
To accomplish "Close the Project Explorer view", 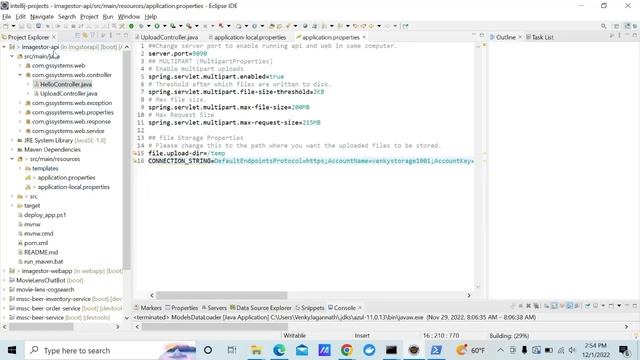I will tap(53, 37).
